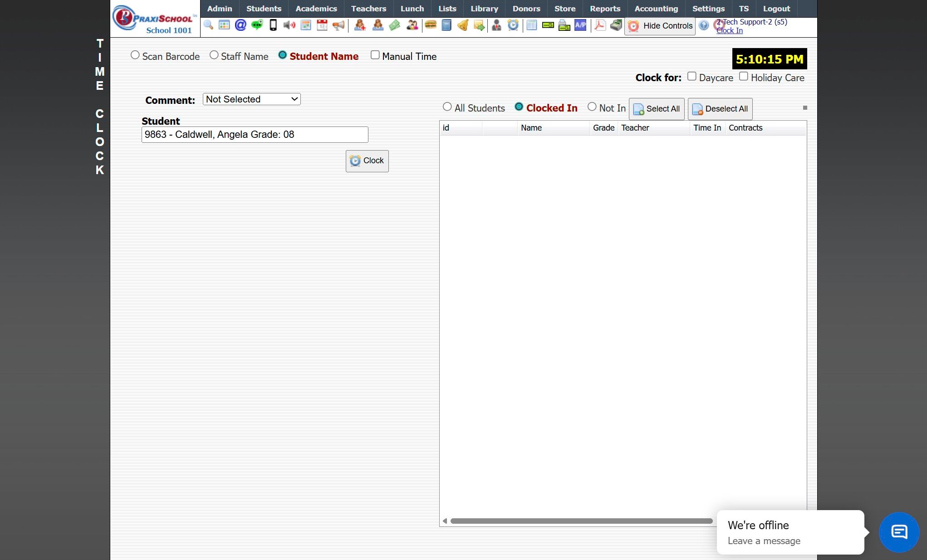This screenshot has width=927, height=560.
Task: Select the Scan Barcode radio button
Action: tap(135, 55)
